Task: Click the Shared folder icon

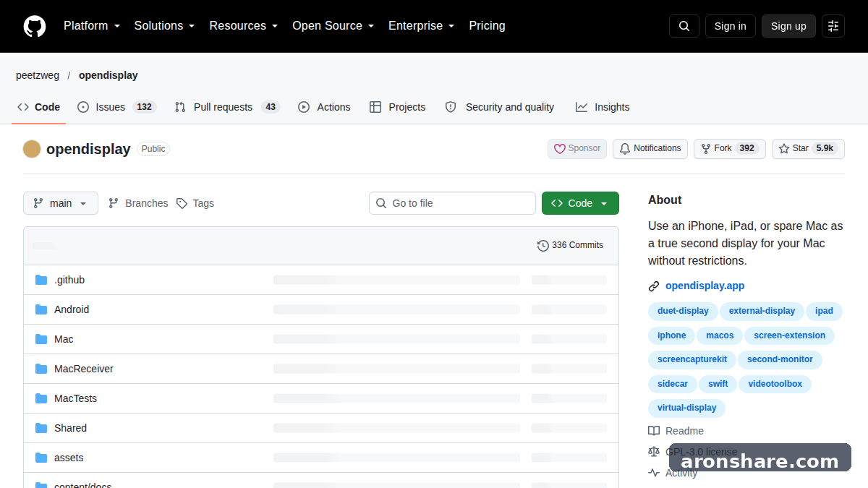Action: click(x=41, y=428)
